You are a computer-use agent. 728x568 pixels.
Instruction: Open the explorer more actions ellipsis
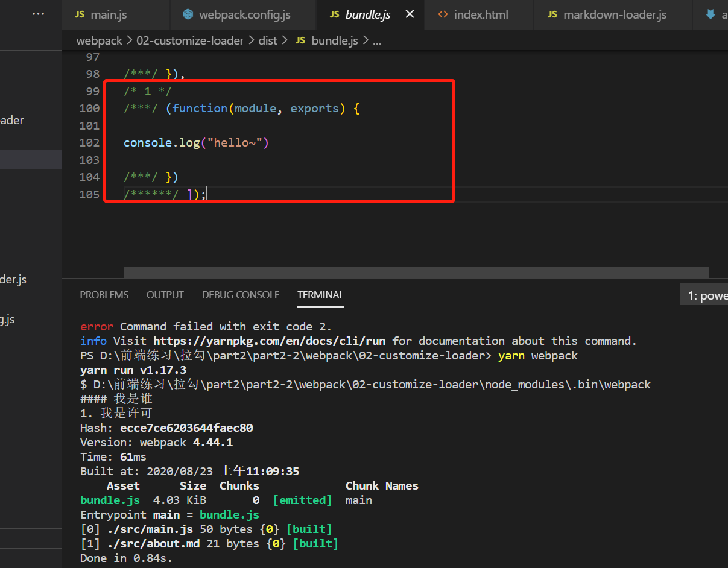pos(38,14)
